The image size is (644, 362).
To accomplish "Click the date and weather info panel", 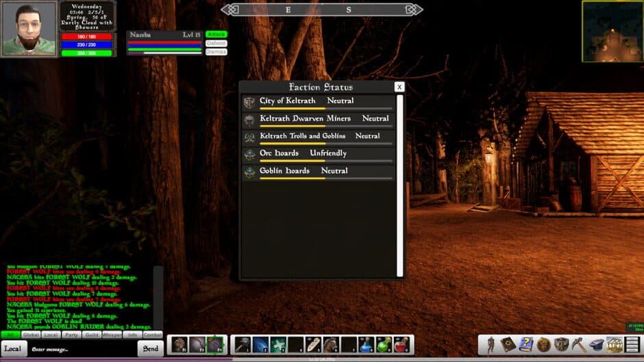I will tap(86, 16).
